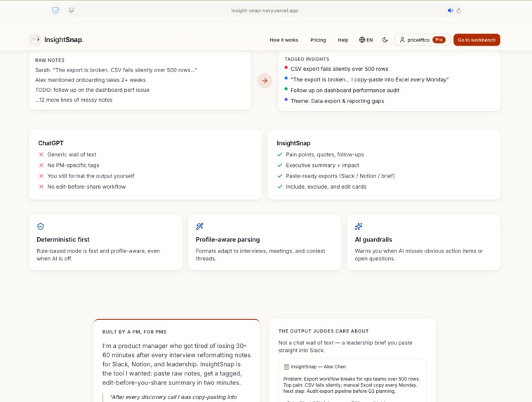Click the Pro badge in the header
The width and height of the screenshot is (532, 402).
click(x=439, y=40)
